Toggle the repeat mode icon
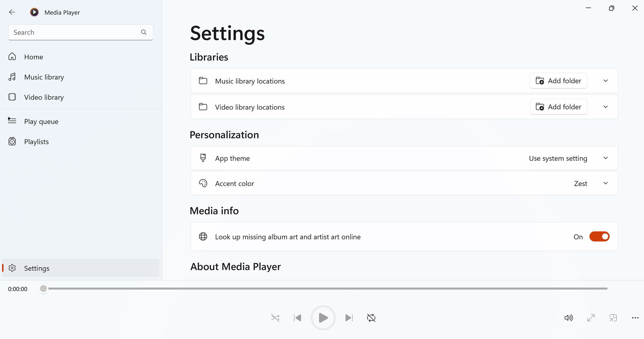 tap(371, 318)
